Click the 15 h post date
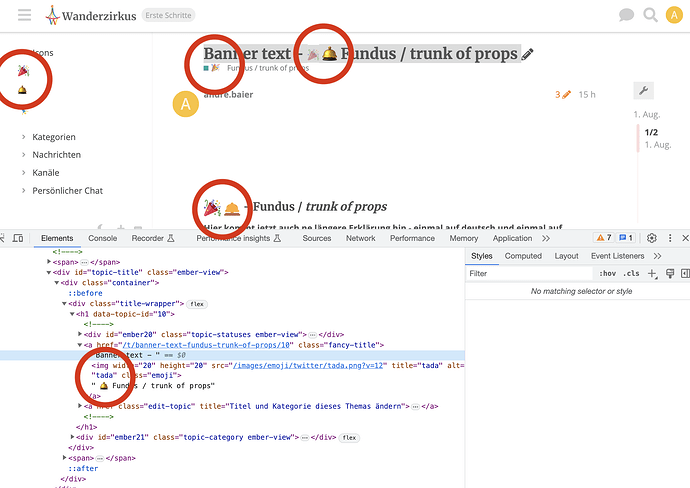The width and height of the screenshot is (690, 488). [587, 95]
